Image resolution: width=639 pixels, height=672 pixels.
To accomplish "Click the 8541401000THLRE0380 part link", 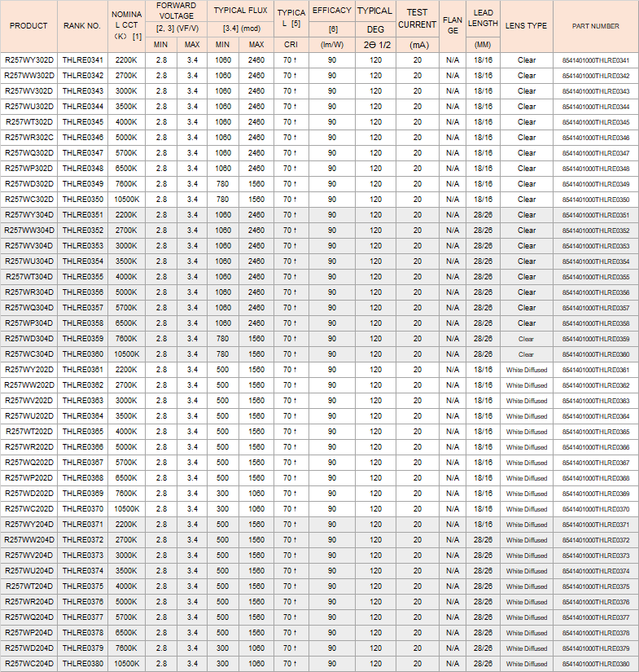I will coord(596,664).
